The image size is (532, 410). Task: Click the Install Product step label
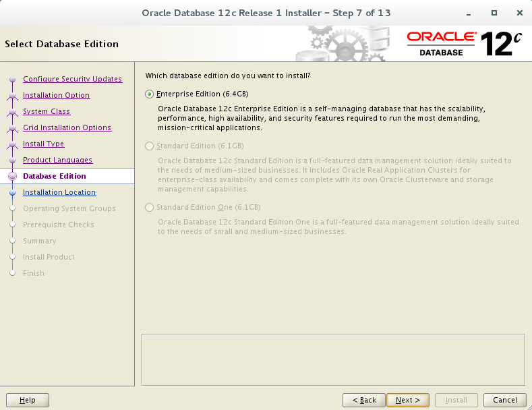point(49,257)
